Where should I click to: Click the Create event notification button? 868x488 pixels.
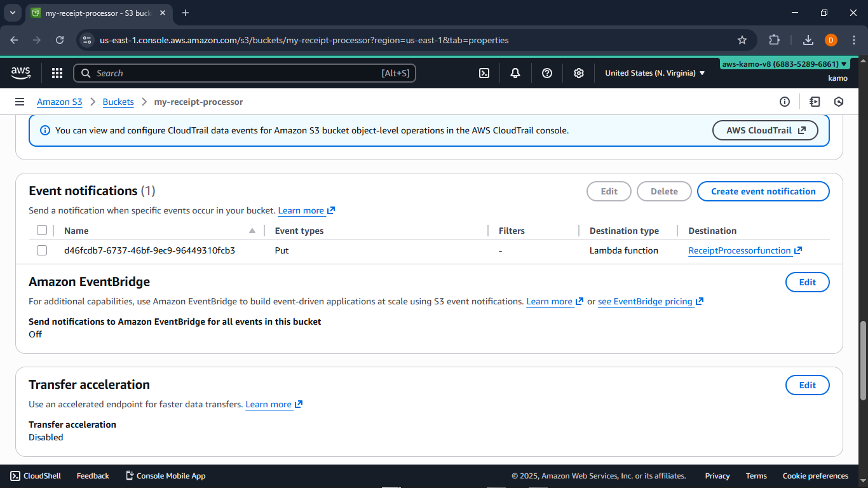point(763,191)
